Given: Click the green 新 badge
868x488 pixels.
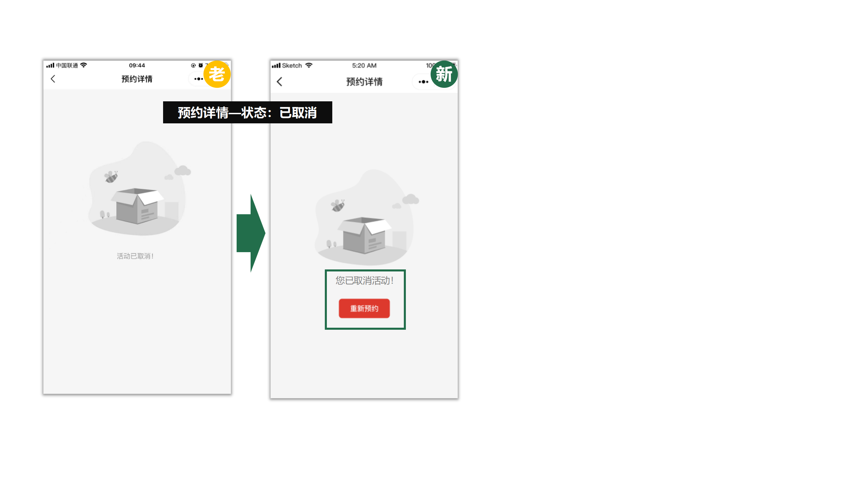Looking at the screenshot, I should pos(444,74).
